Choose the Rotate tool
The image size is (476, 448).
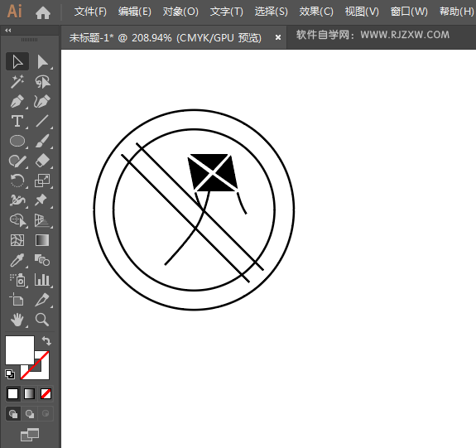[17, 181]
